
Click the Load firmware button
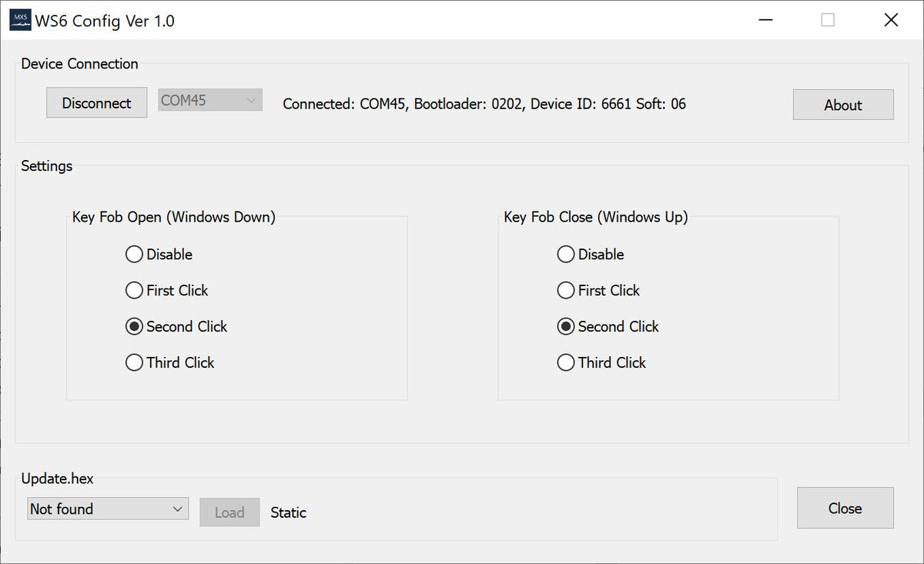229,512
